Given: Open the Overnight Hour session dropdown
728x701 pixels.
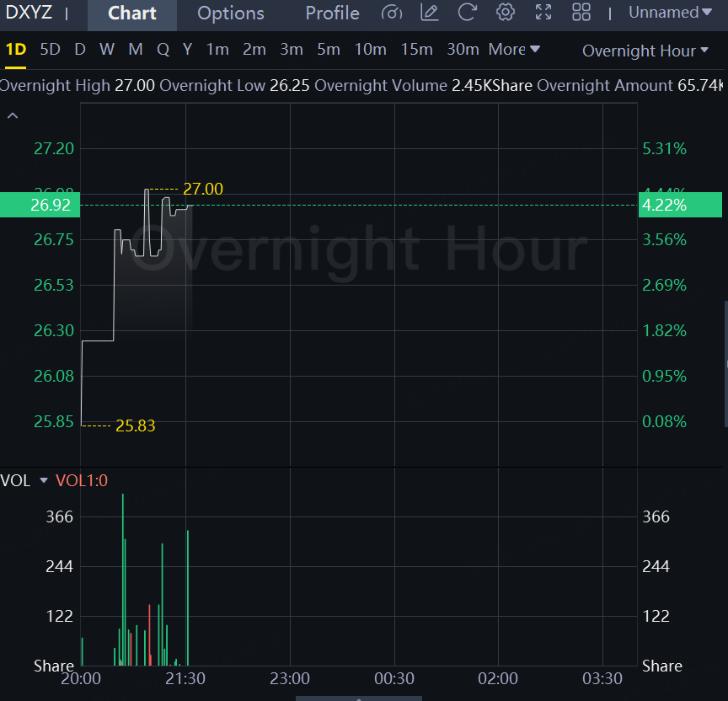Looking at the screenshot, I should click(645, 51).
